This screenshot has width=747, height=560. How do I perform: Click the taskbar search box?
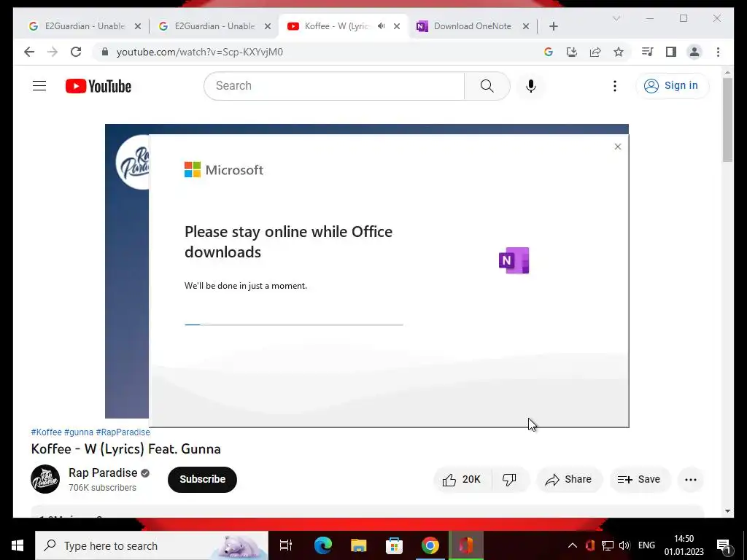click(x=152, y=545)
